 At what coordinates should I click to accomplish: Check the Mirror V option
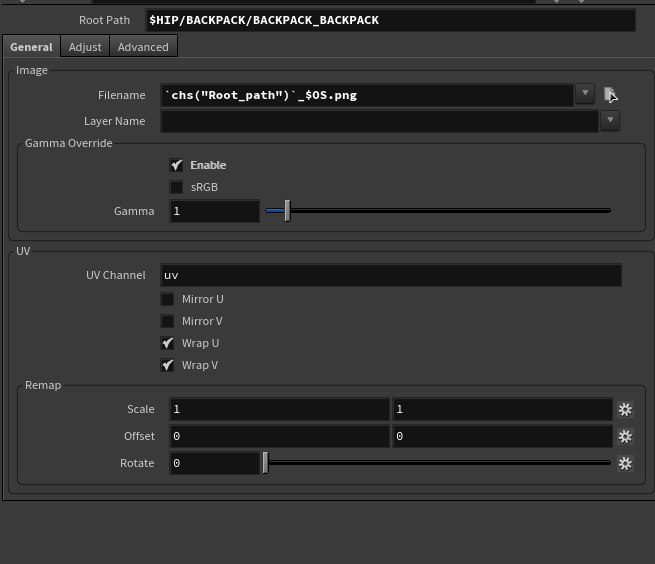point(168,321)
